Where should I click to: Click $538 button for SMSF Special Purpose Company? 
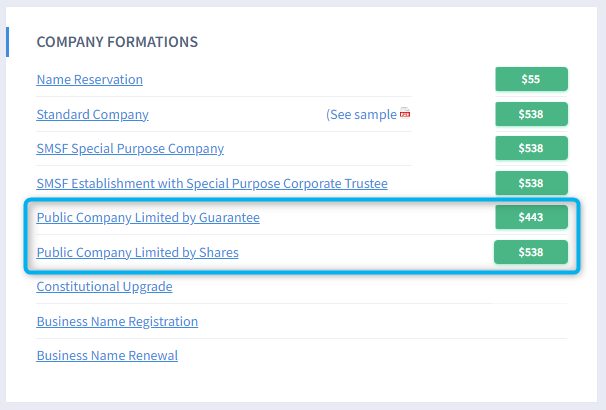pos(531,148)
